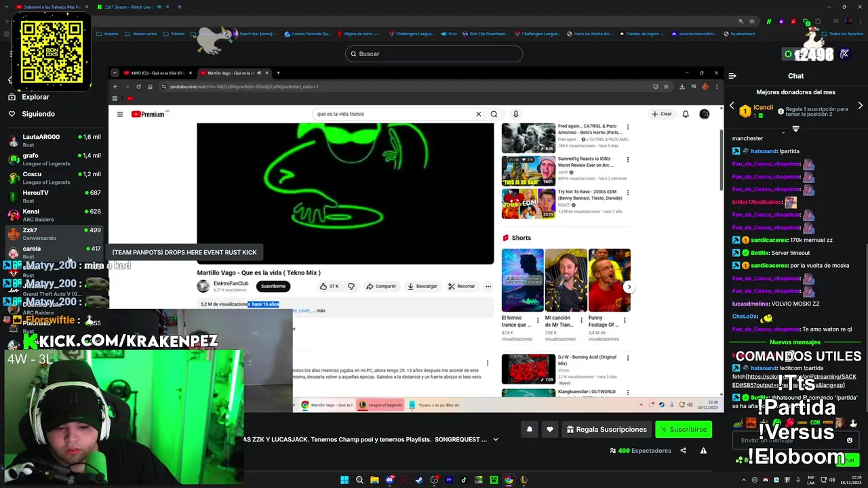Image resolution: width=868 pixels, height=488 pixels.
Task: Click the Kick Buscar search field
Action: pos(434,54)
